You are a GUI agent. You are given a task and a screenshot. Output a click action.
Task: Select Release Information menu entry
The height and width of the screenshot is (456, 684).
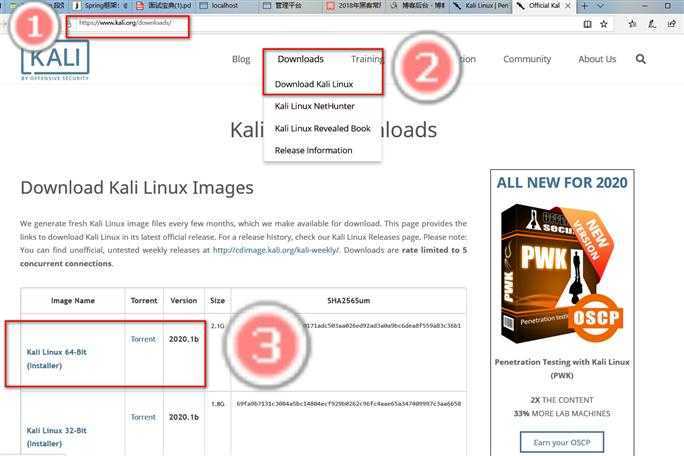313,150
